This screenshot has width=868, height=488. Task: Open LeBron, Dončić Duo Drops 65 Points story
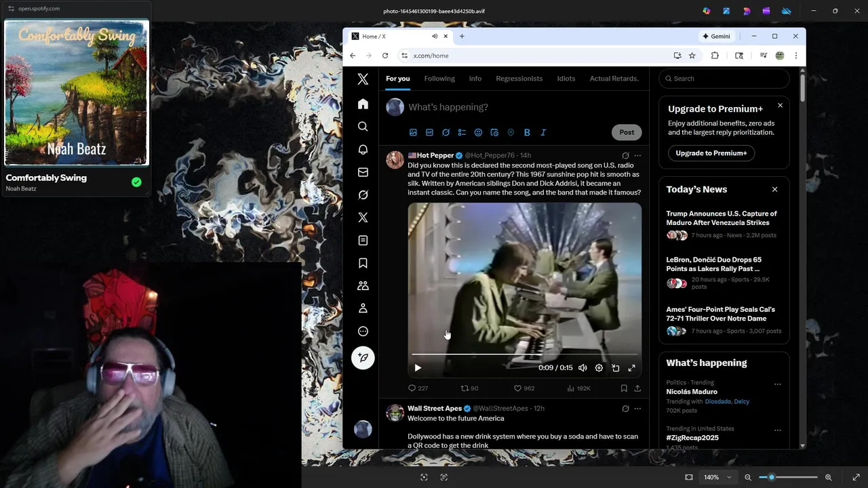point(713,264)
